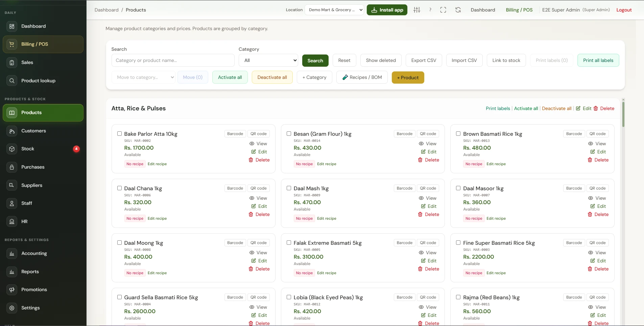This screenshot has width=644, height=326.
Task: Select the Daal Mash 1kg checkbox
Action: (289, 188)
